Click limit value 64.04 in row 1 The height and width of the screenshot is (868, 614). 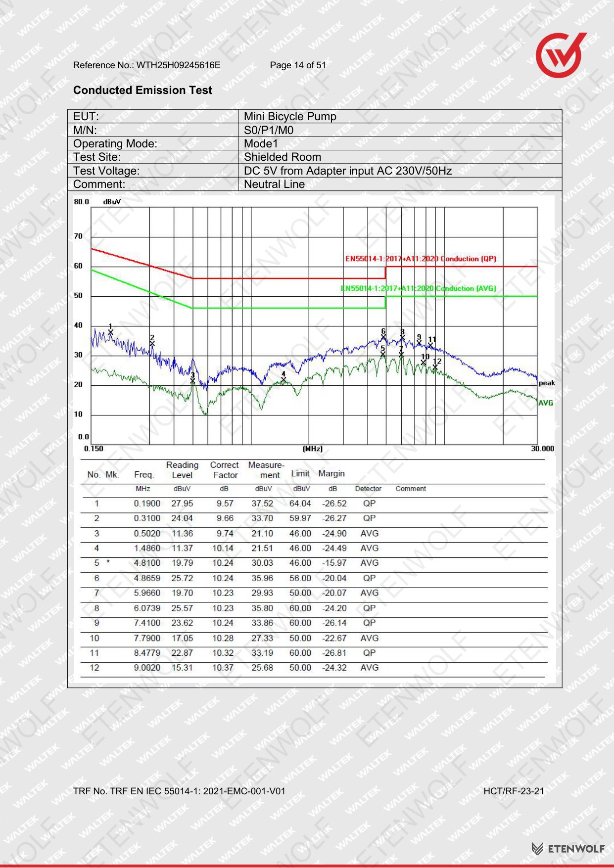coord(300,503)
